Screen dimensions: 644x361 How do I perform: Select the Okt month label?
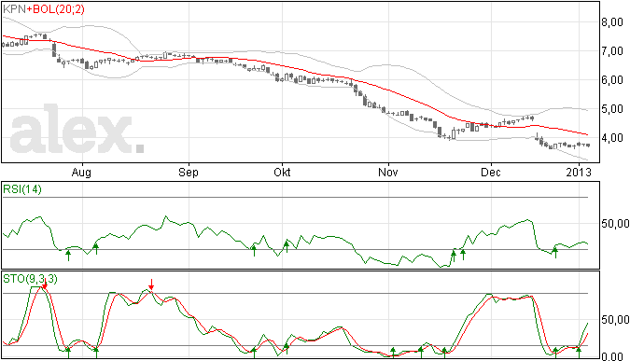pos(282,172)
